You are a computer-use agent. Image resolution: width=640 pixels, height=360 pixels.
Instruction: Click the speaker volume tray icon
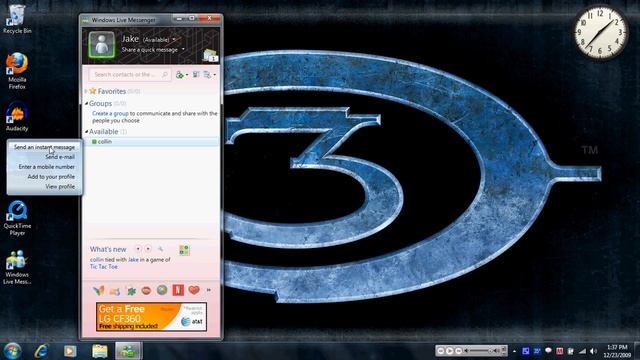click(593, 351)
